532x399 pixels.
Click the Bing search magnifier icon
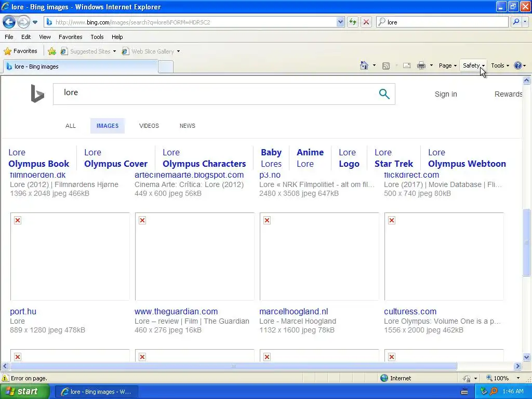coord(384,94)
